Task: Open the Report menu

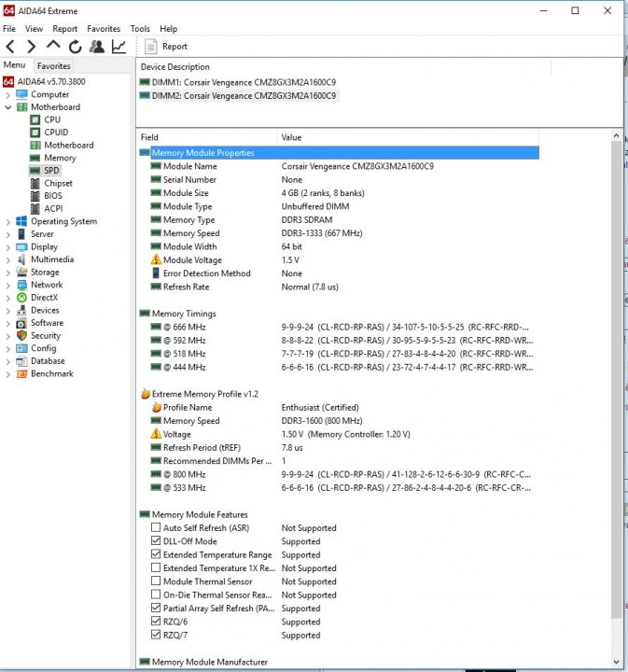Action: [64, 29]
